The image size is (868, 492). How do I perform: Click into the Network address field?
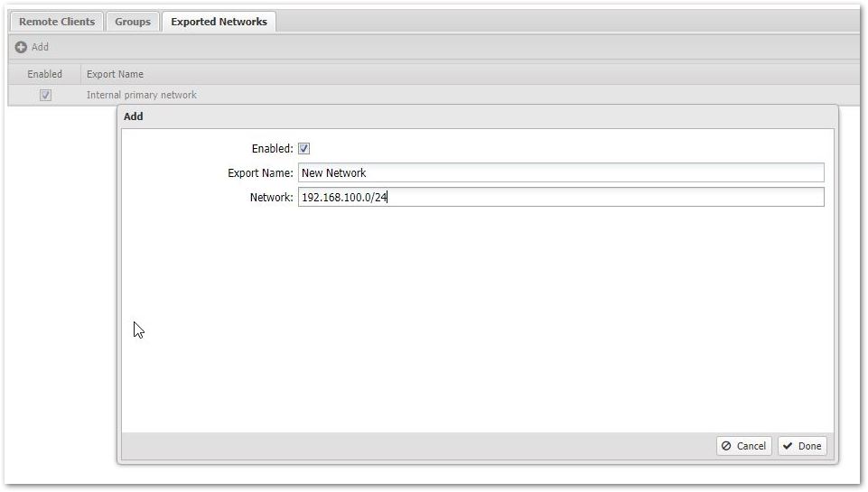tap(560, 197)
